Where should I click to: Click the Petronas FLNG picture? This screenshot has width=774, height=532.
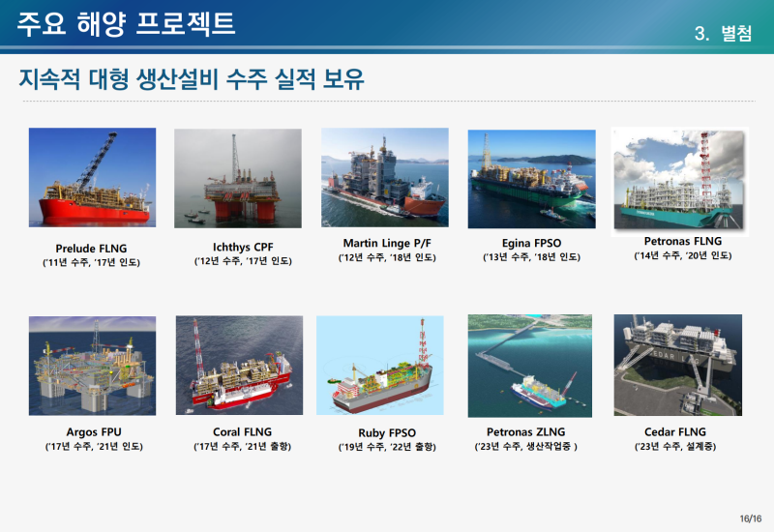[681, 179]
